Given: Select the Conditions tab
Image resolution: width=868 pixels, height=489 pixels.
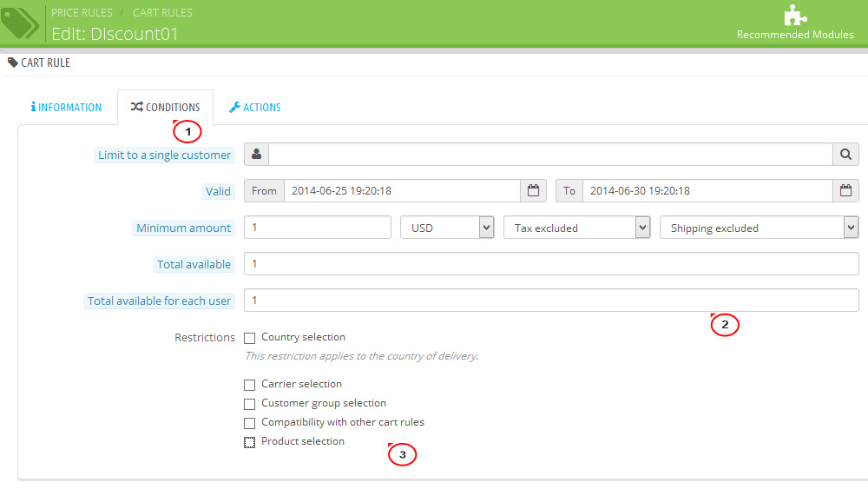Looking at the screenshot, I should coord(165,107).
